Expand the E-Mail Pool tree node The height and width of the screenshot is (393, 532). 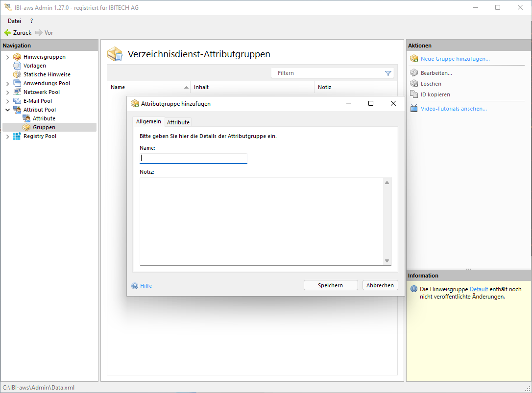coord(7,101)
